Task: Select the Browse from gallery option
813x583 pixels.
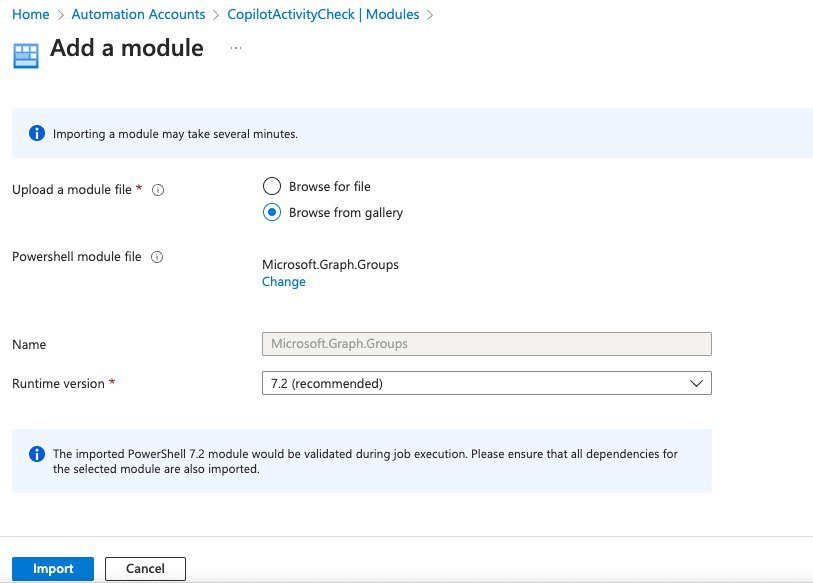Action: point(271,212)
